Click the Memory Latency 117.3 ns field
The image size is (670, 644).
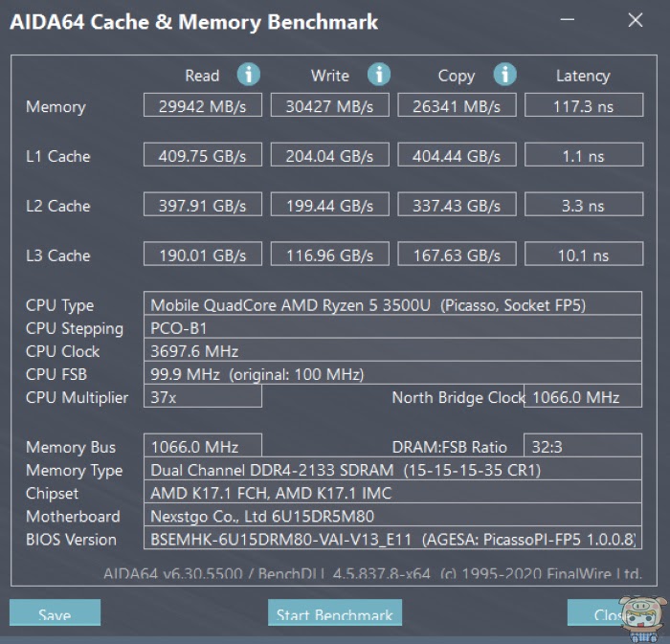coord(584,105)
